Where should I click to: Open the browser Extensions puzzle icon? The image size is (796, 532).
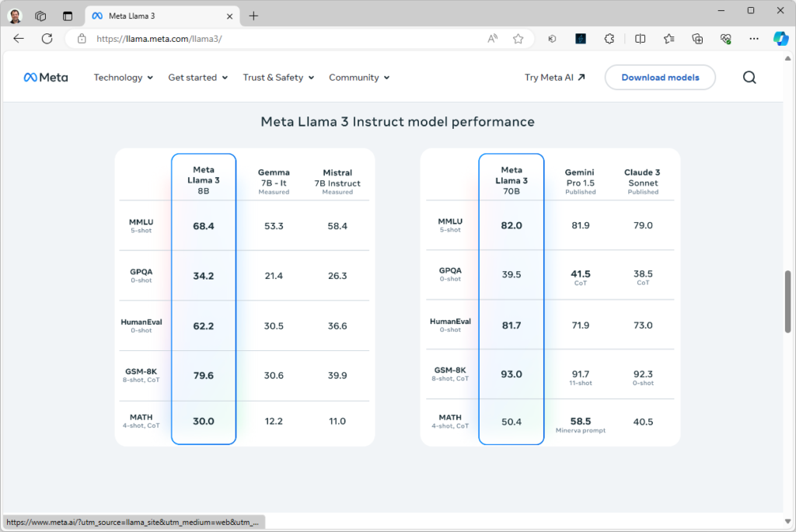click(x=609, y=39)
